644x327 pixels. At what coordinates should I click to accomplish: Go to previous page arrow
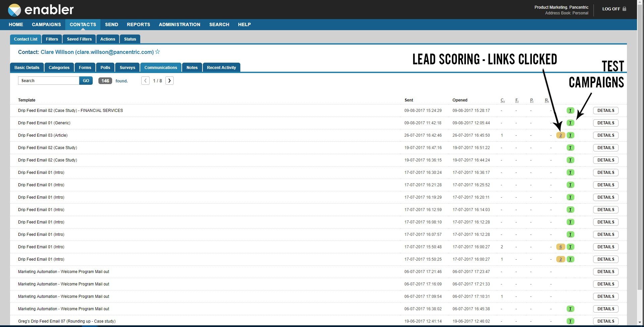click(145, 81)
